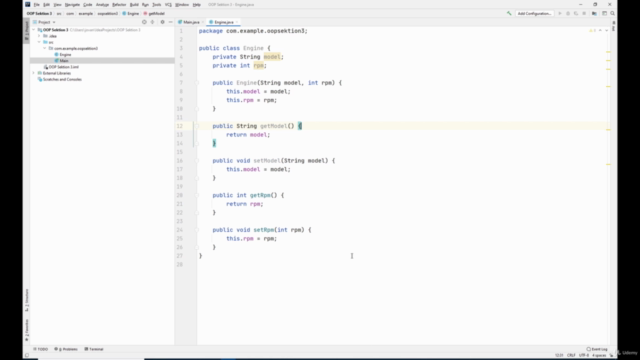
Task: Click the layout window icon beside search
Action: 604,13
